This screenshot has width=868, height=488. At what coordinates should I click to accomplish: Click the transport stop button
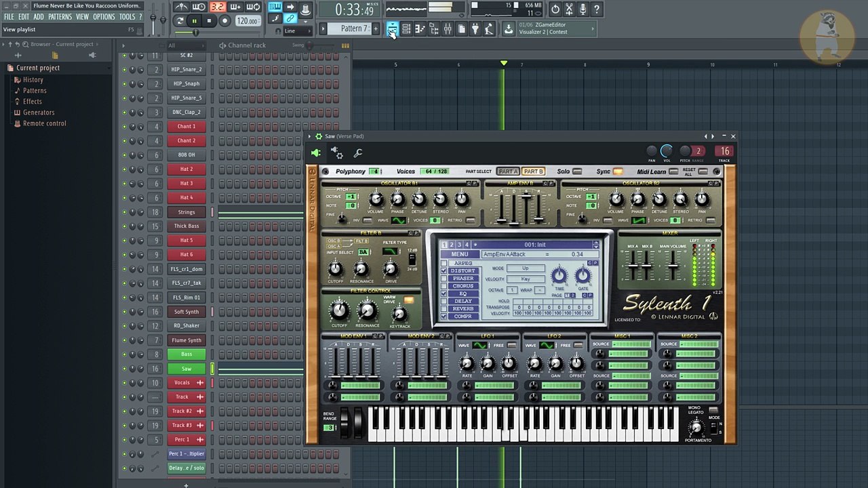click(210, 21)
